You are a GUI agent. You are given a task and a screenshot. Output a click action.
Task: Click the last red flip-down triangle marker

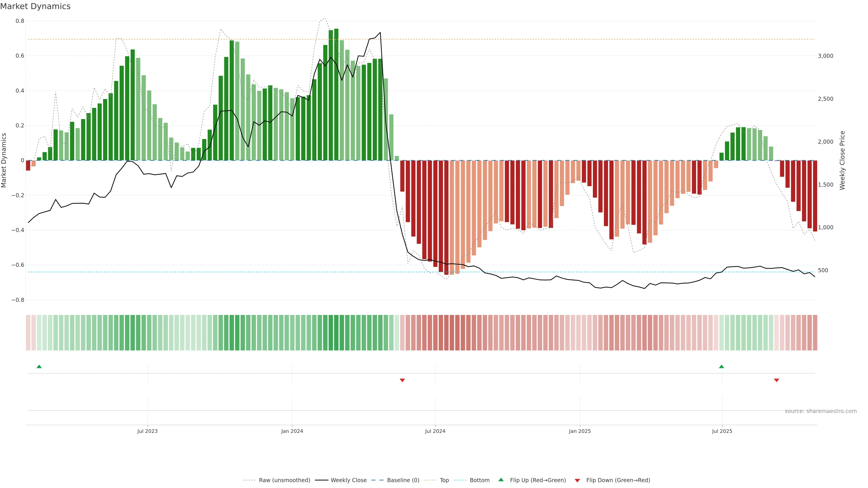776,380
